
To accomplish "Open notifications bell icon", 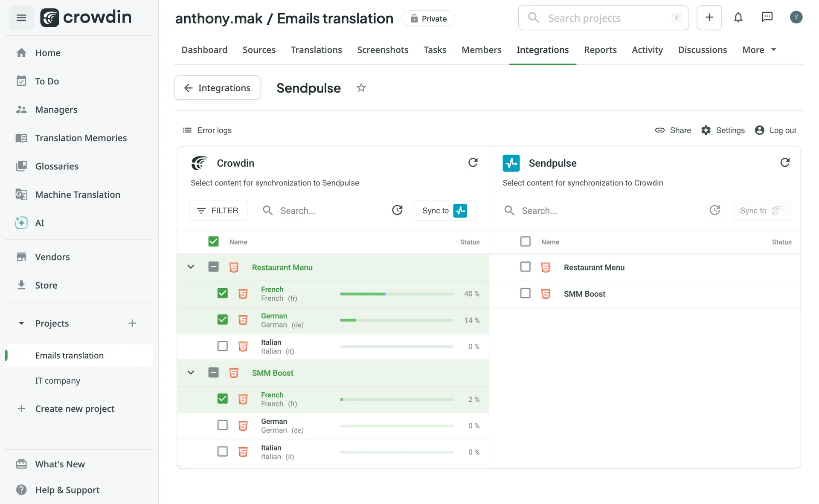I will click(x=738, y=17).
